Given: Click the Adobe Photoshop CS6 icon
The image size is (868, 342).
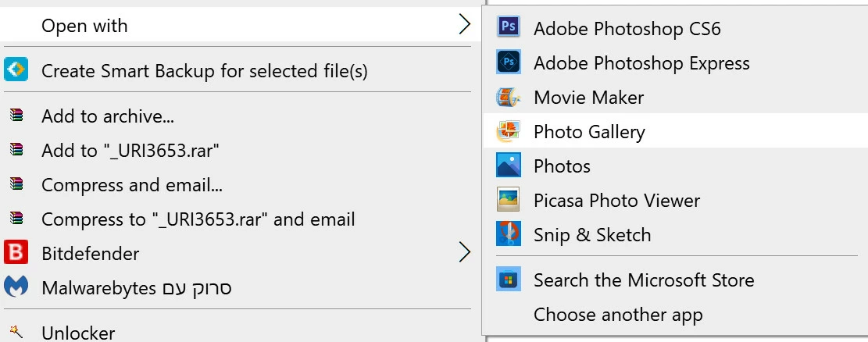Looking at the screenshot, I should (x=509, y=28).
